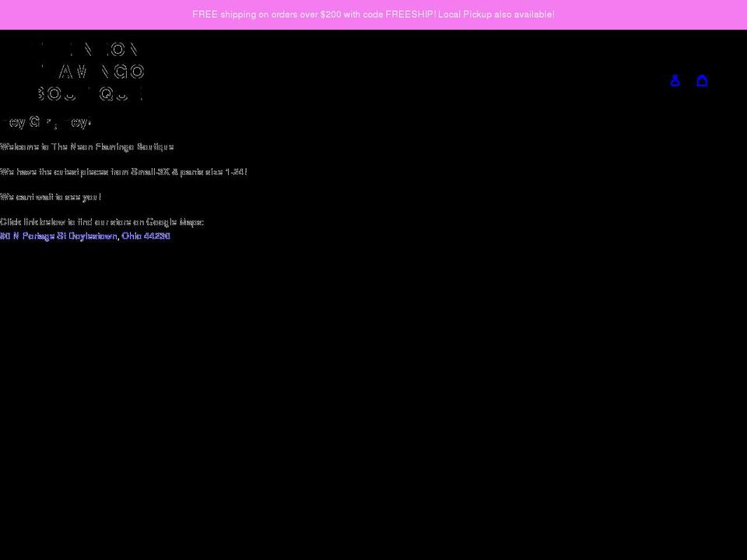Select the Small-3X sizes description text
747x560 pixels.
(124, 172)
